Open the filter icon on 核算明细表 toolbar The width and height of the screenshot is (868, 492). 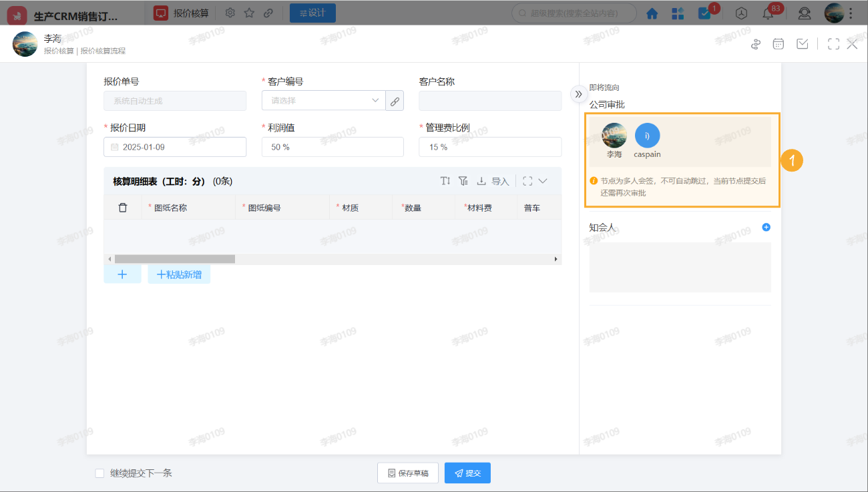coord(463,180)
